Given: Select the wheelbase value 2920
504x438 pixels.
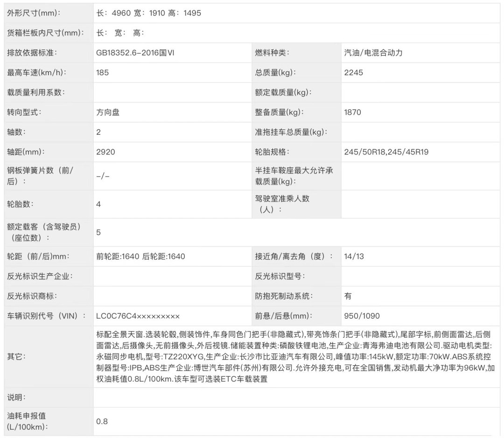Looking at the screenshot, I should pyautogui.click(x=105, y=152).
